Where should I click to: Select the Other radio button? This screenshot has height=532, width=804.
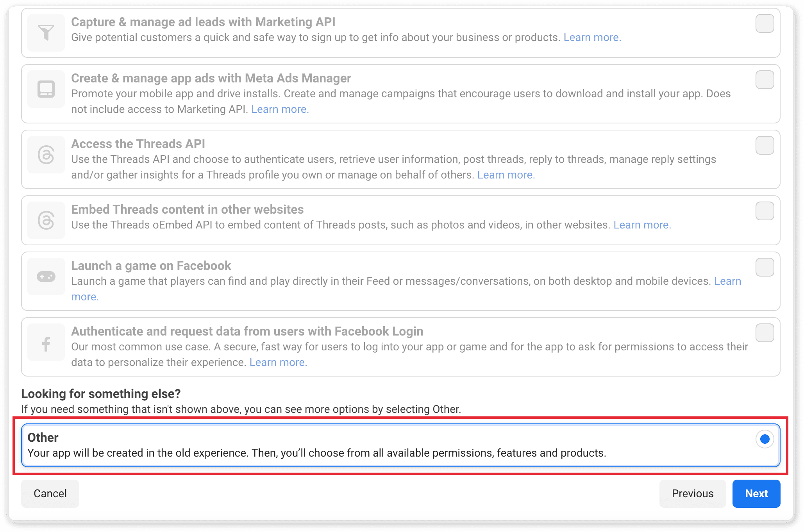(765, 439)
